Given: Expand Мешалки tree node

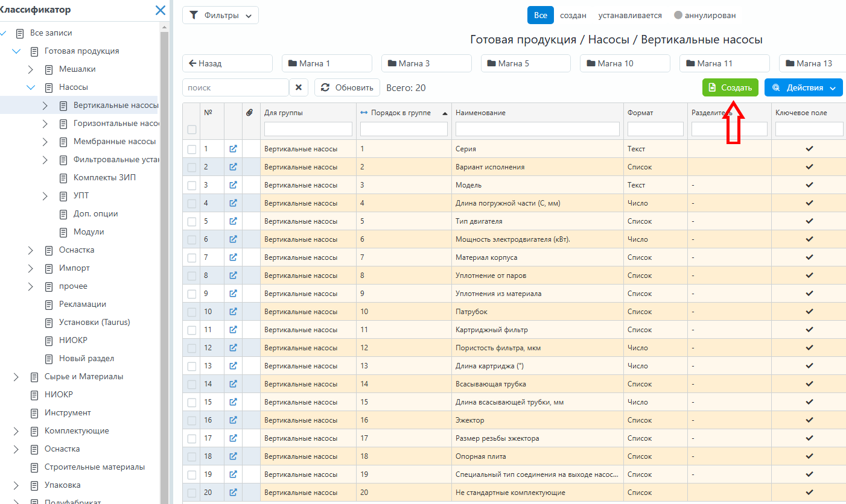Looking at the screenshot, I should [31, 69].
